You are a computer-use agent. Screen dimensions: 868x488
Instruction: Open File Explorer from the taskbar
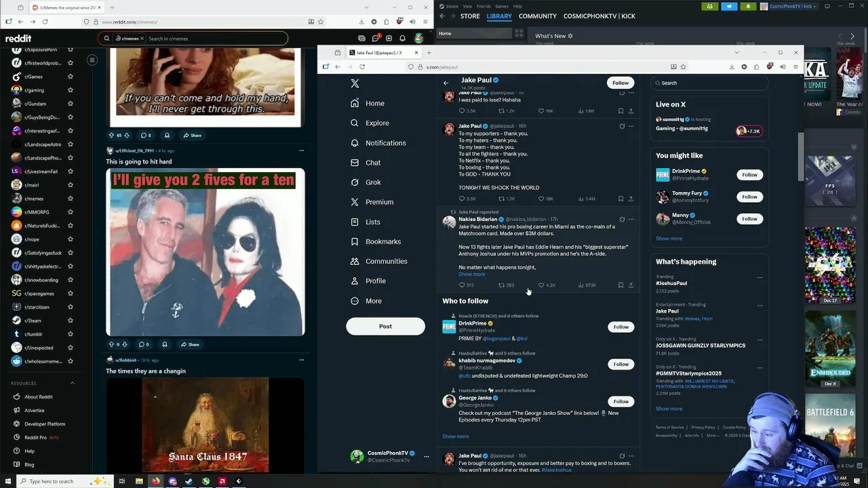pyautogui.click(x=139, y=481)
